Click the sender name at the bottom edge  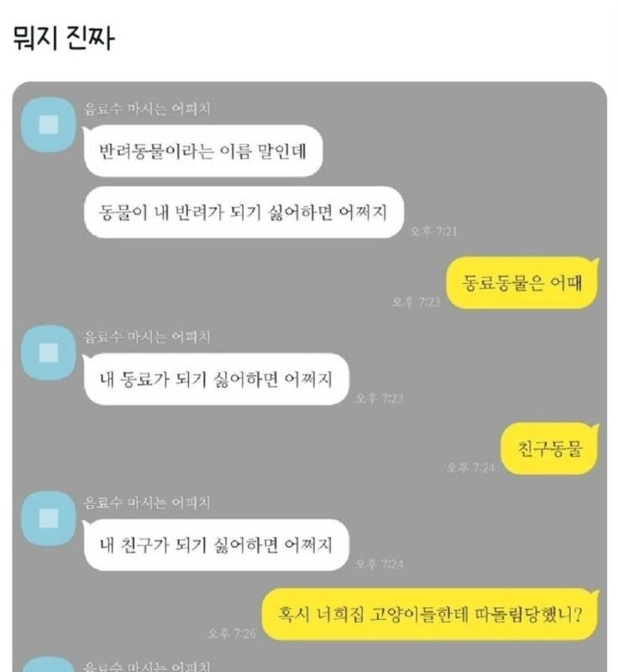(147, 666)
